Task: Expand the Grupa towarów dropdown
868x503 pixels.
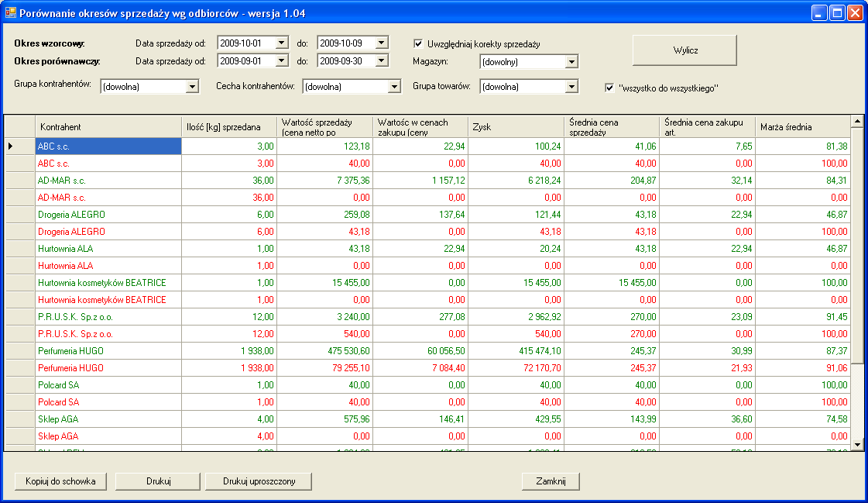Action: (x=572, y=87)
